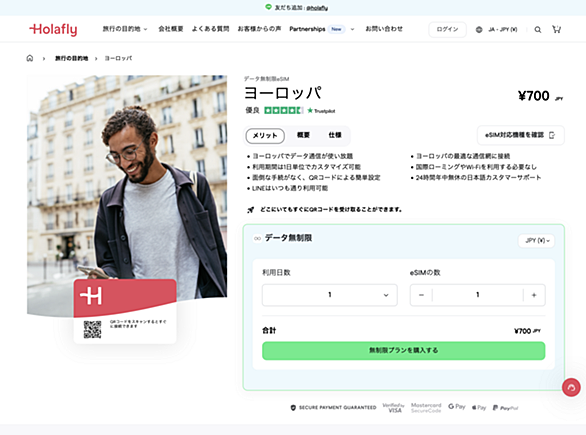Click the ログイン button
586x435 pixels.
[x=447, y=30]
